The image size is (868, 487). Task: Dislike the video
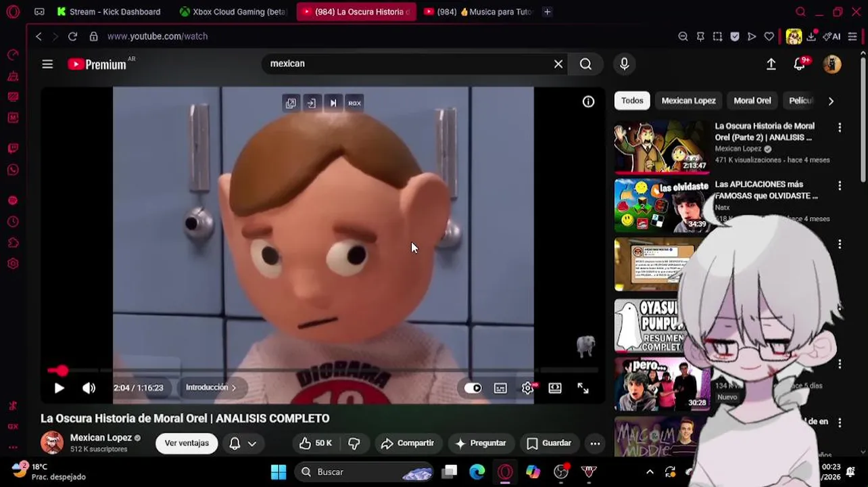(x=354, y=443)
